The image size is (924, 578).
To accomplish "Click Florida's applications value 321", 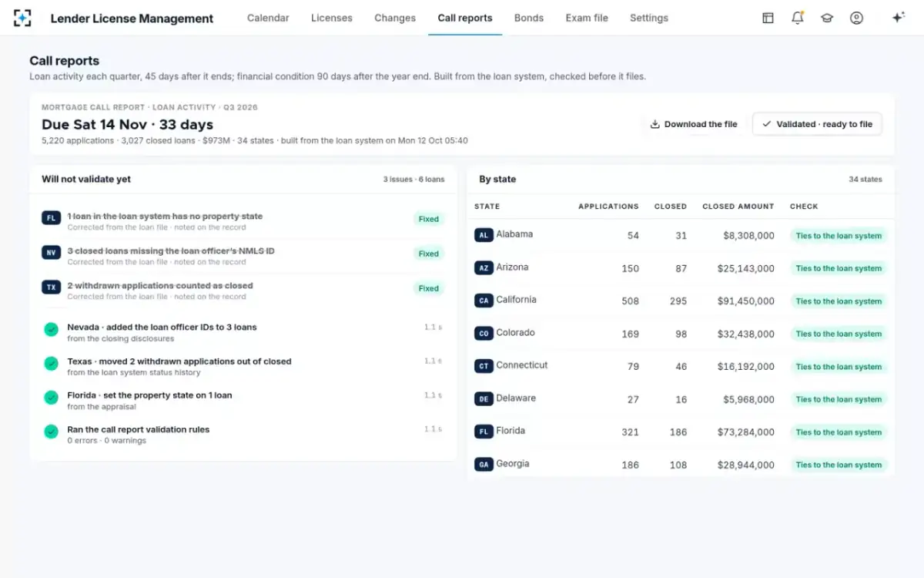I will (631, 432).
